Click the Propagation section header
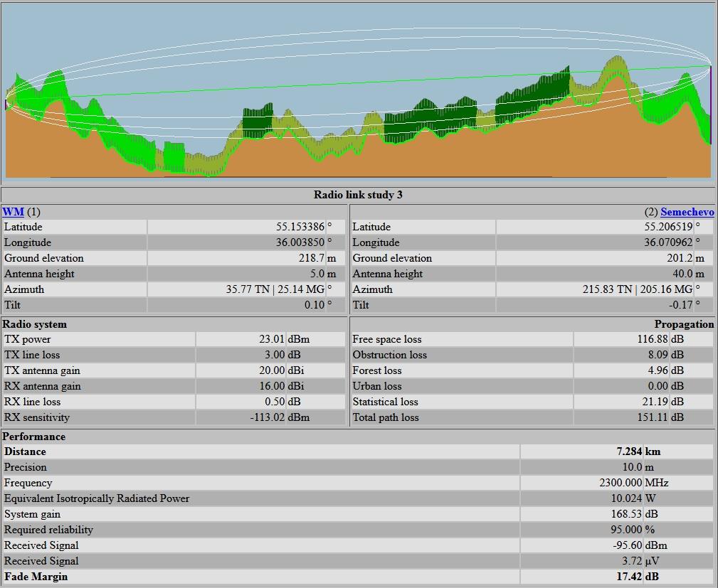 [684, 324]
